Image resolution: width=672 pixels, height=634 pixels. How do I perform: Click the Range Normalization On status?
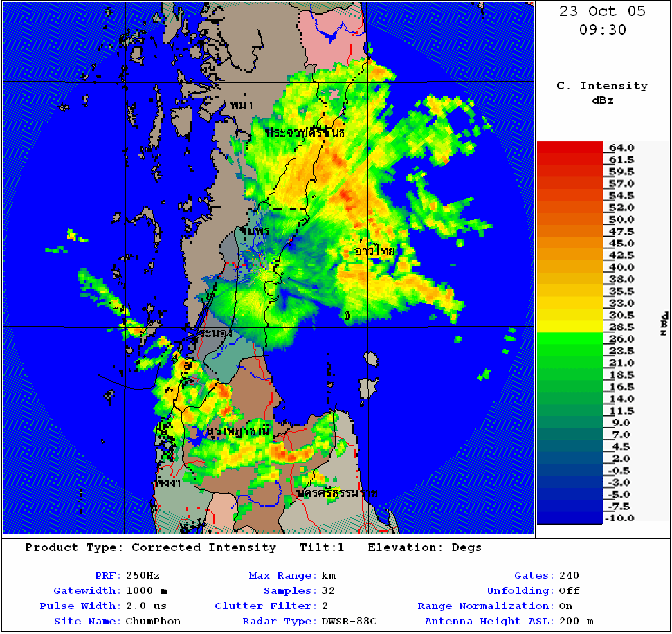[565, 606]
